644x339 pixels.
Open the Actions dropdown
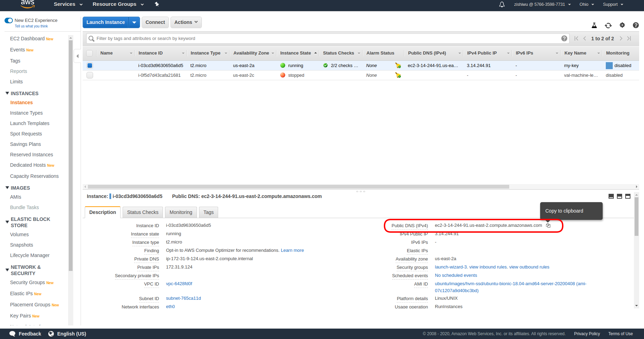pyautogui.click(x=186, y=22)
